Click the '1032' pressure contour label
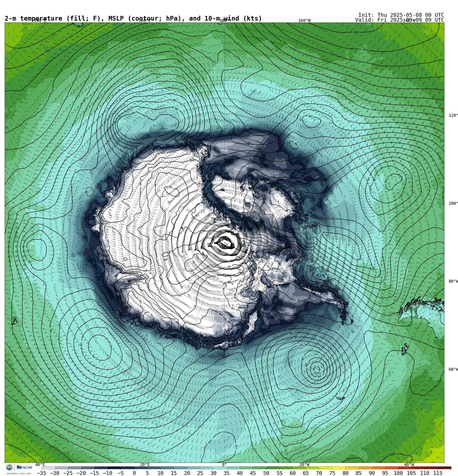 (x=365, y=50)
